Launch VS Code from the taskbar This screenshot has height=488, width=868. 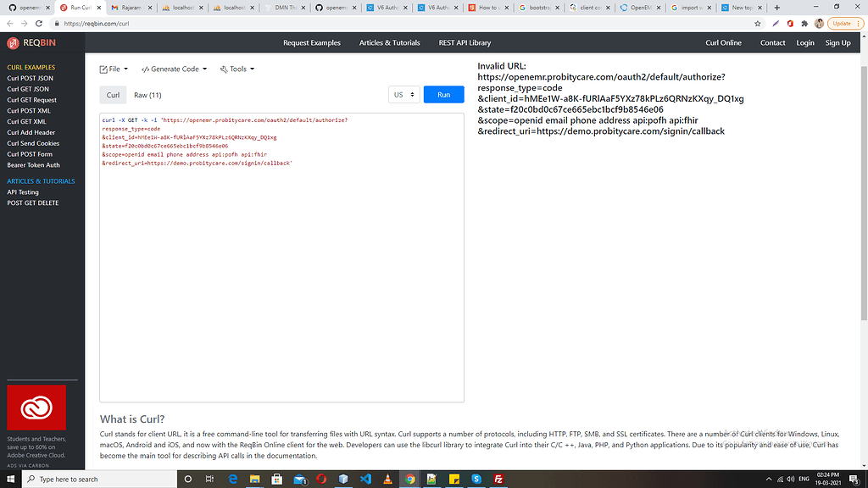coord(365,479)
